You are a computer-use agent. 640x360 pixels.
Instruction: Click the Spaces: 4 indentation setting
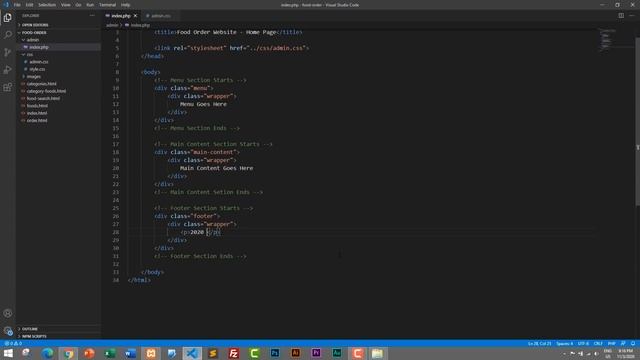pos(564,344)
